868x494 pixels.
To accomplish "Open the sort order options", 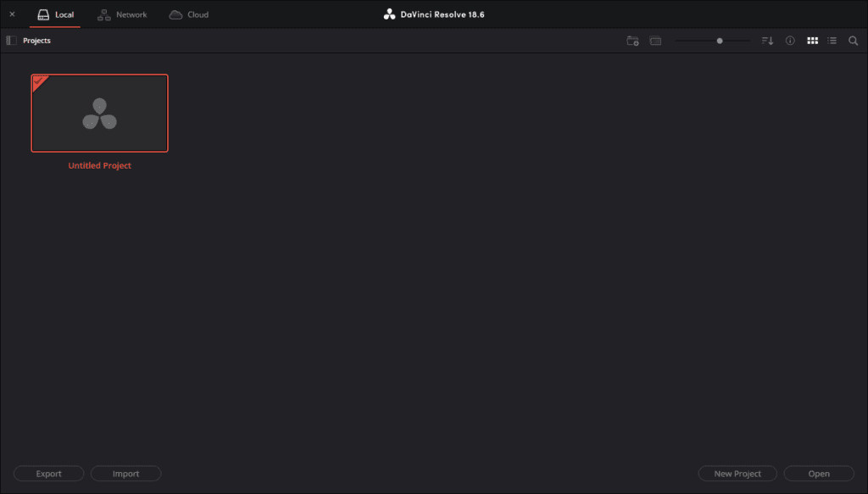I will pyautogui.click(x=767, y=41).
